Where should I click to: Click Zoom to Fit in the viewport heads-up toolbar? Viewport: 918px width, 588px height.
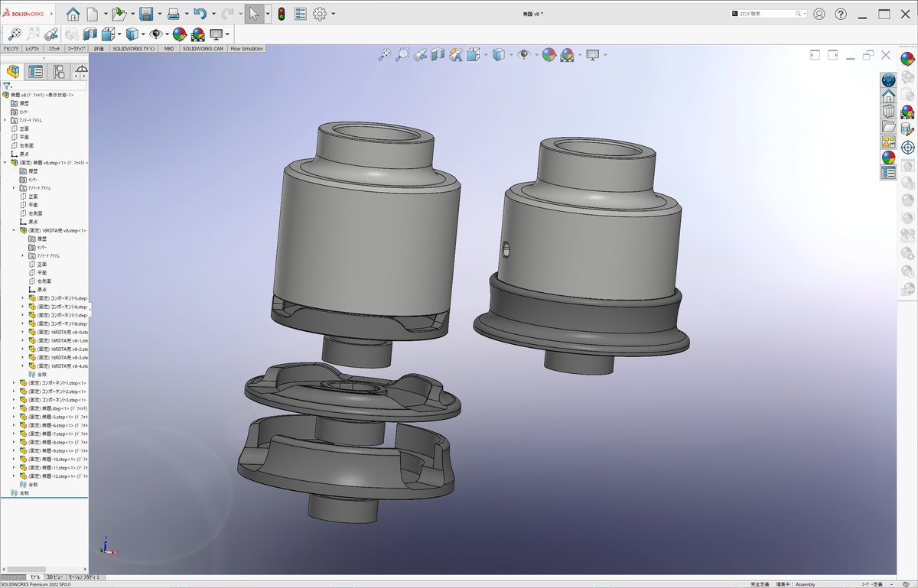[386, 54]
